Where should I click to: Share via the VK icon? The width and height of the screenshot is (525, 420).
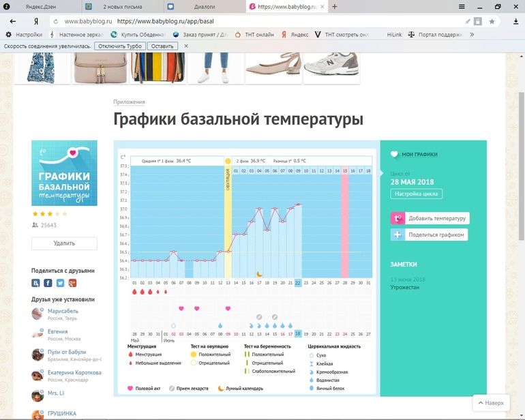(x=35, y=283)
